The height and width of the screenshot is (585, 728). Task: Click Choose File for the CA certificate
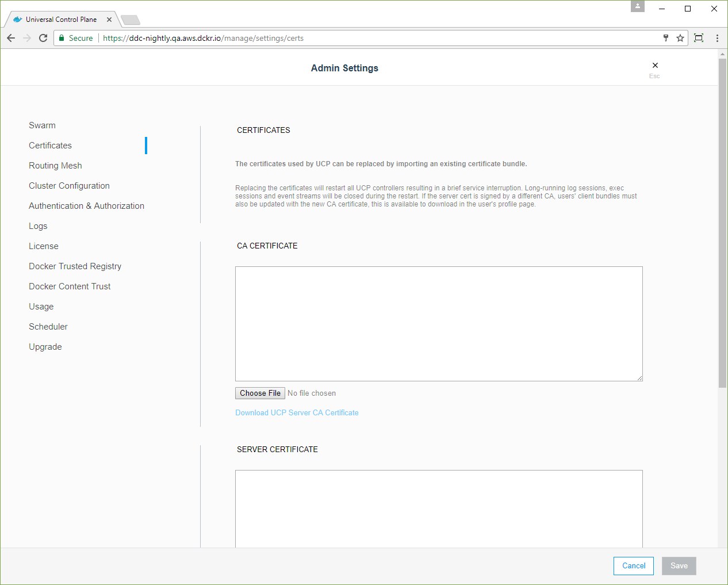coord(260,393)
